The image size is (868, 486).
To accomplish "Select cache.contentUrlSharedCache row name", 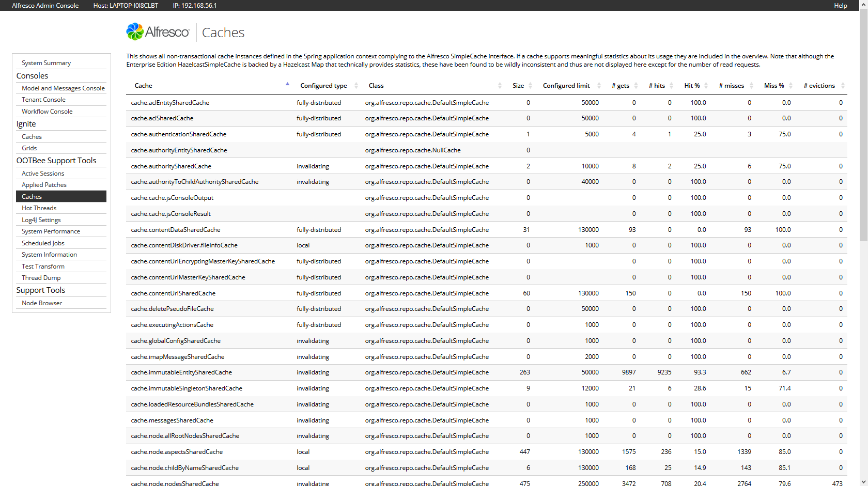I will click(x=173, y=293).
